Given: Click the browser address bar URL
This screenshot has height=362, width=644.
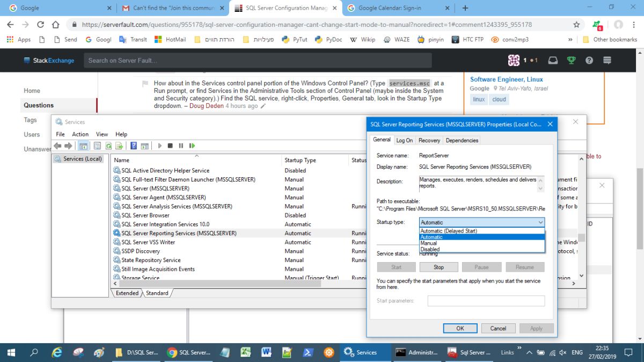Looking at the screenshot, I should point(306,25).
